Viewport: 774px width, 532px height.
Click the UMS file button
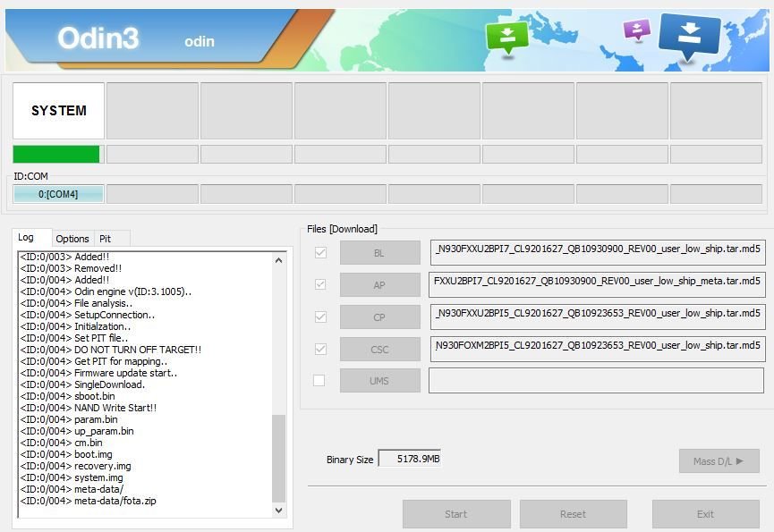[379, 381]
